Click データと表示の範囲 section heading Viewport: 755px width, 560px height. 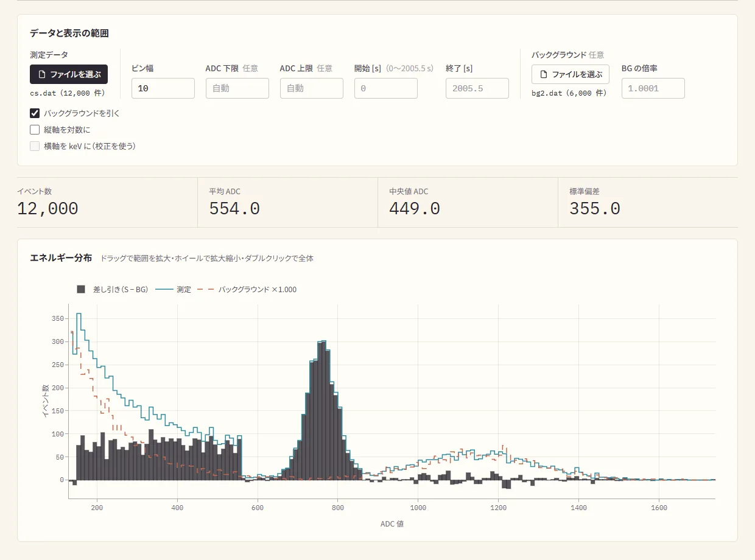pos(69,33)
